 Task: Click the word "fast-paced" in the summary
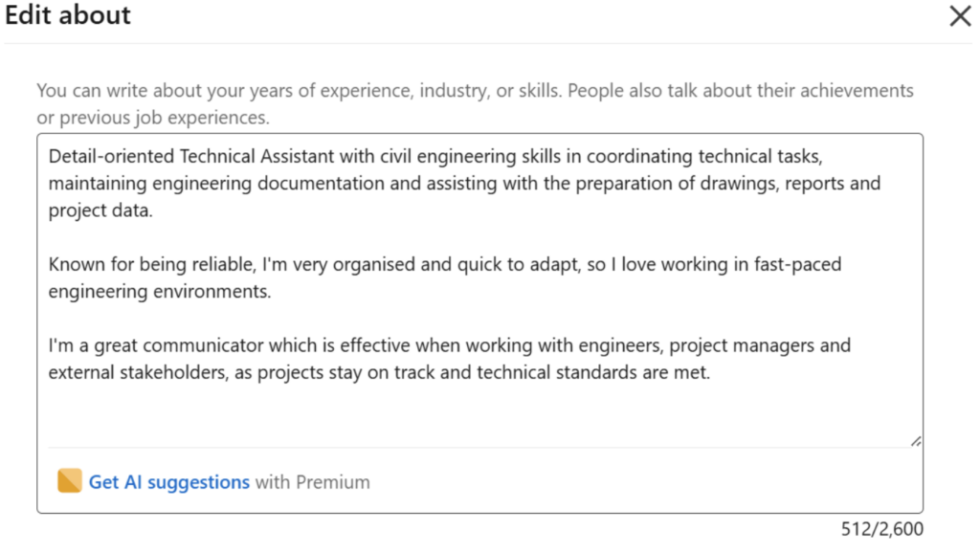pyautogui.click(x=796, y=264)
